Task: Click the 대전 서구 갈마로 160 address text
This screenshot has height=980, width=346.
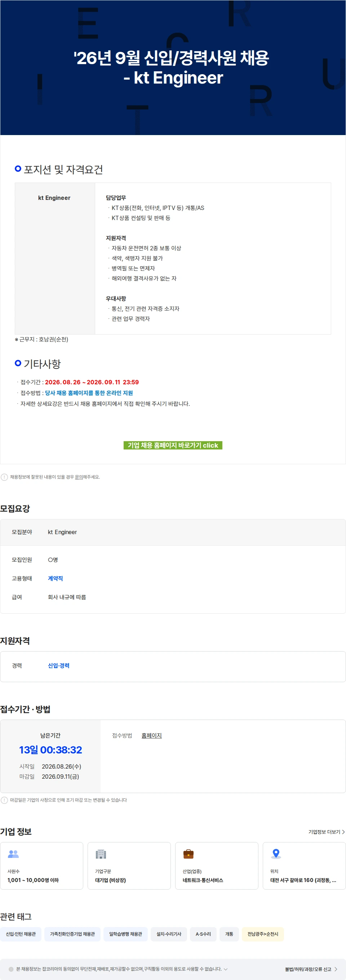Action: pyautogui.click(x=303, y=880)
